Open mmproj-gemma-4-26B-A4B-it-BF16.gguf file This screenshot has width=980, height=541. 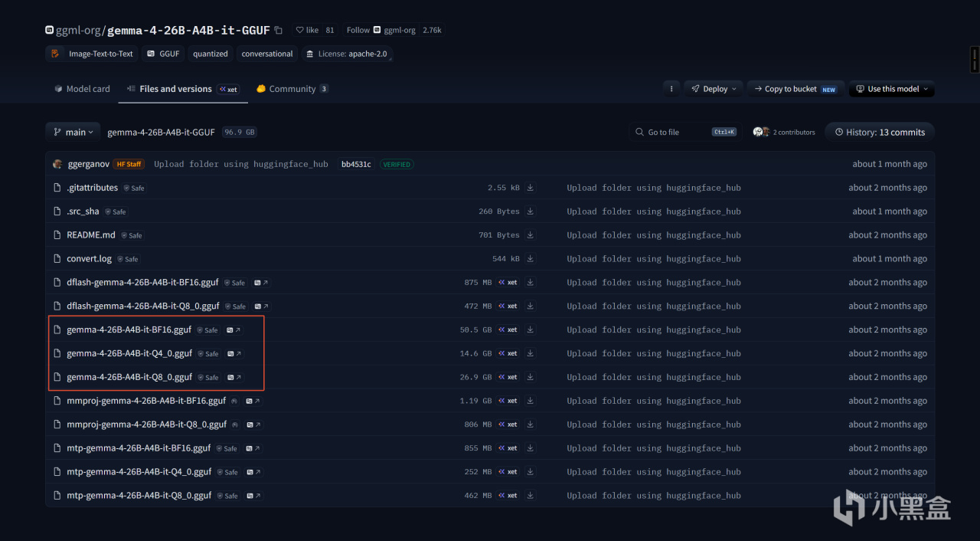point(146,401)
